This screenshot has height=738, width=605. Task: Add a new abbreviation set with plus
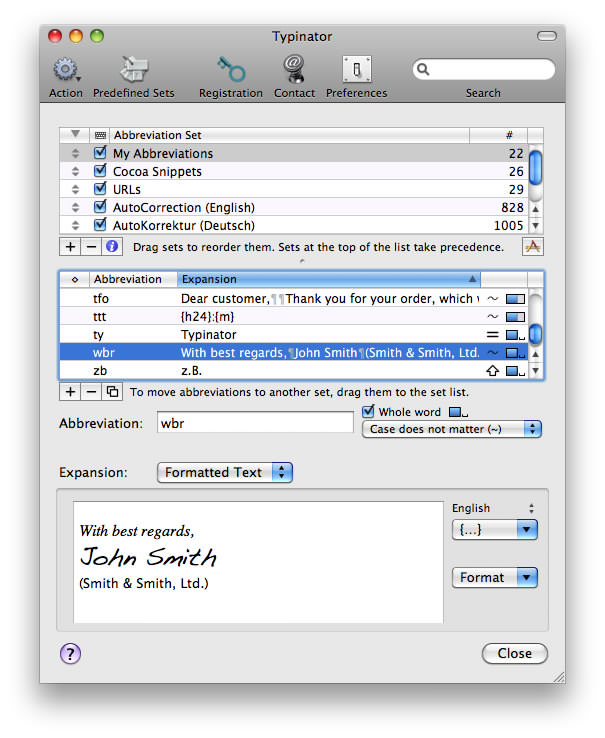tap(70, 246)
